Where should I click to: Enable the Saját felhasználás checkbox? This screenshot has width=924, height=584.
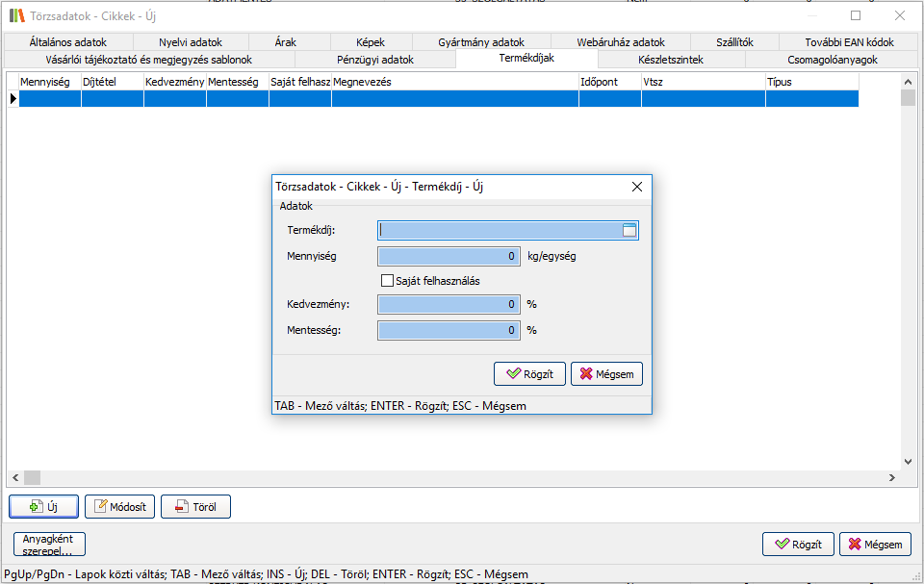pyautogui.click(x=388, y=281)
